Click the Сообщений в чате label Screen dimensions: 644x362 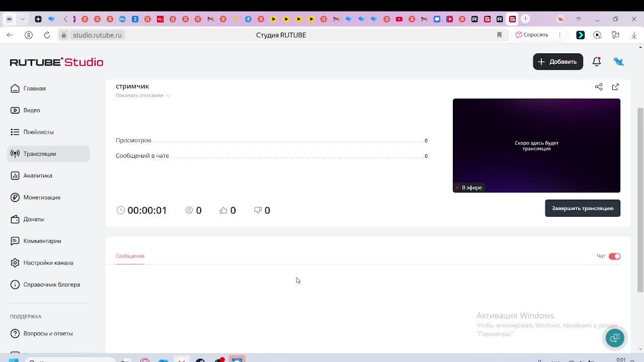(x=142, y=156)
